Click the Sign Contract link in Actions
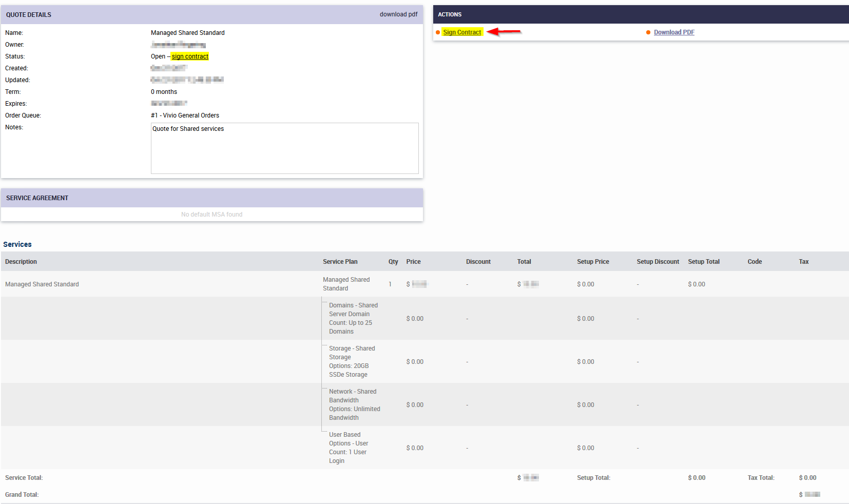Image resolution: width=849 pixels, height=504 pixels. [x=462, y=32]
